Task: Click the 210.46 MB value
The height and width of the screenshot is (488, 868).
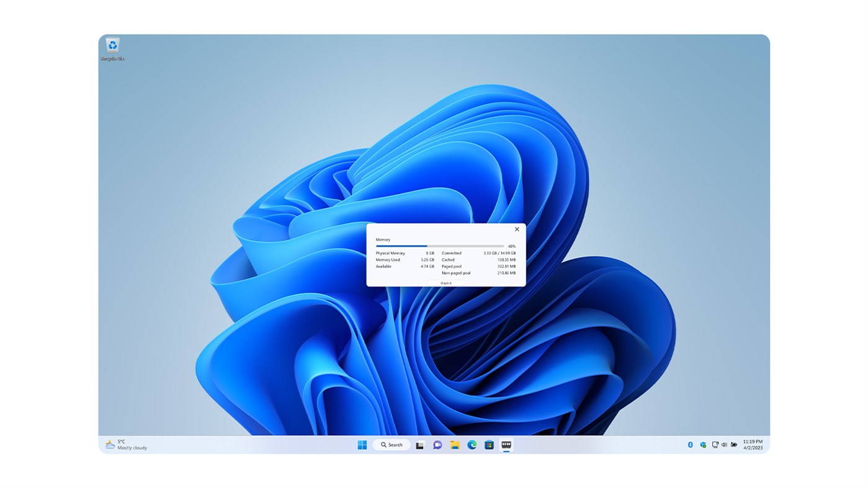Action: [x=507, y=273]
